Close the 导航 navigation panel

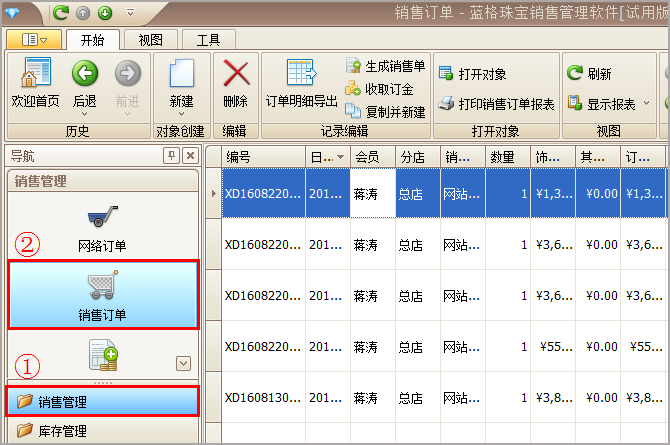coord(190,156)
